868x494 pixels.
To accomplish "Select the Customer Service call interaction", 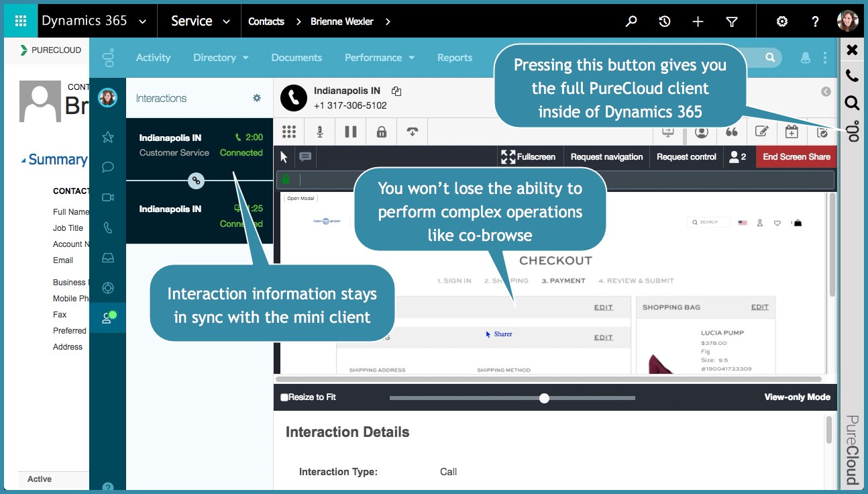I will [x=200, y=145].
